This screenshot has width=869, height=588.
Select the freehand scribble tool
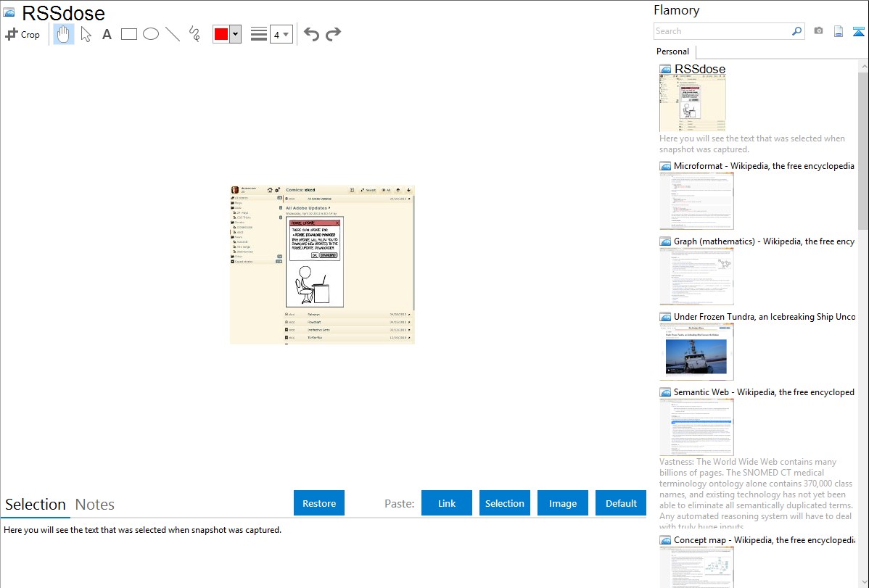pos(194,34)
